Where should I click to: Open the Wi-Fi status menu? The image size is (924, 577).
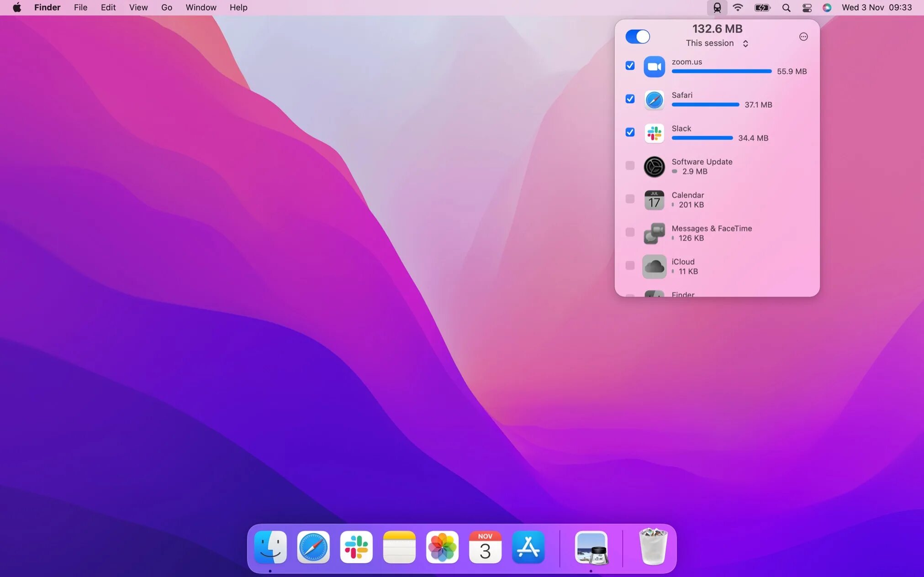(x=738, y=8)
